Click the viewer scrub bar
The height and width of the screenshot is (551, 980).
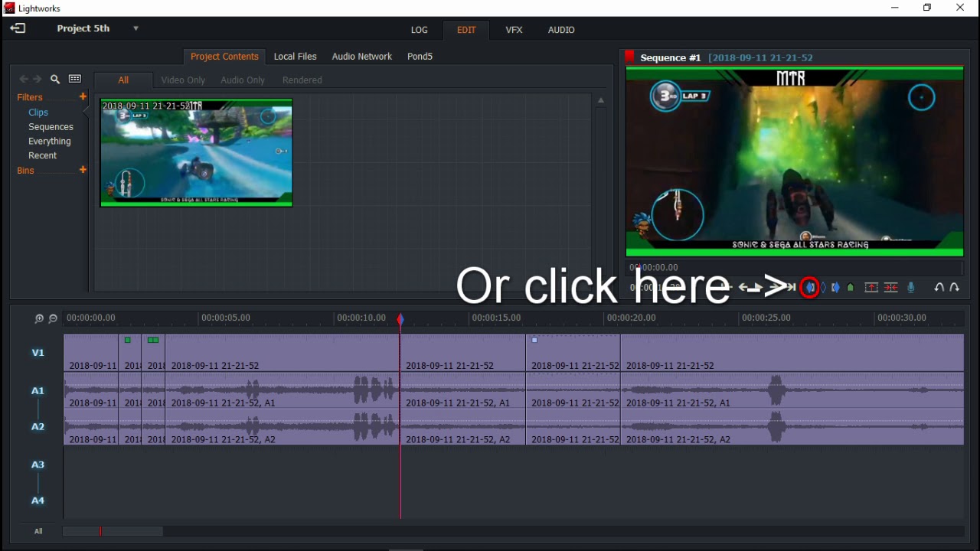click(x=794, y=268)
